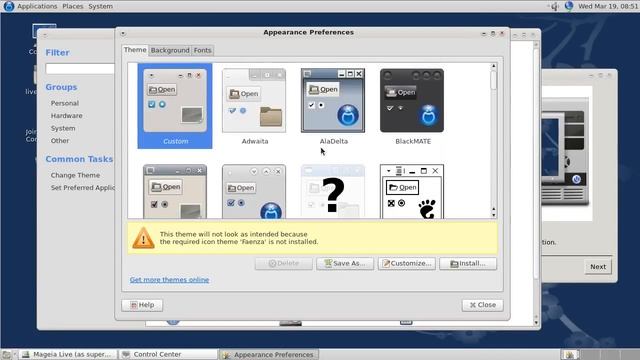Click the tray icon in the bottom panel

[x=570, y=354]
